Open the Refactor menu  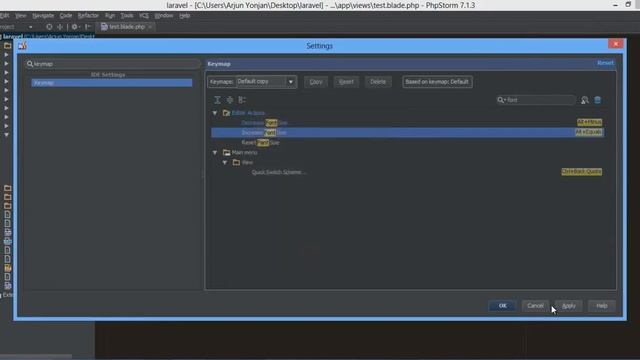pos(88,16)
